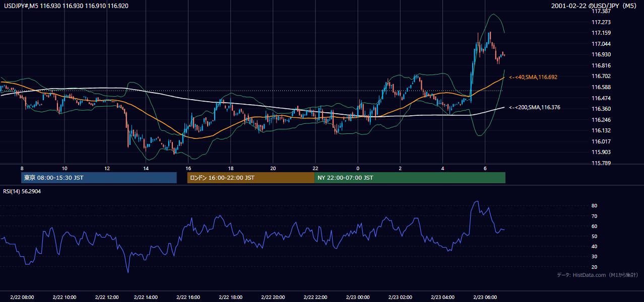Image resolution: width=644 pixels, height=302 pixels.
Task: Click the RSI(14) 56.2904 indicator label
Action: pos(22,191)
